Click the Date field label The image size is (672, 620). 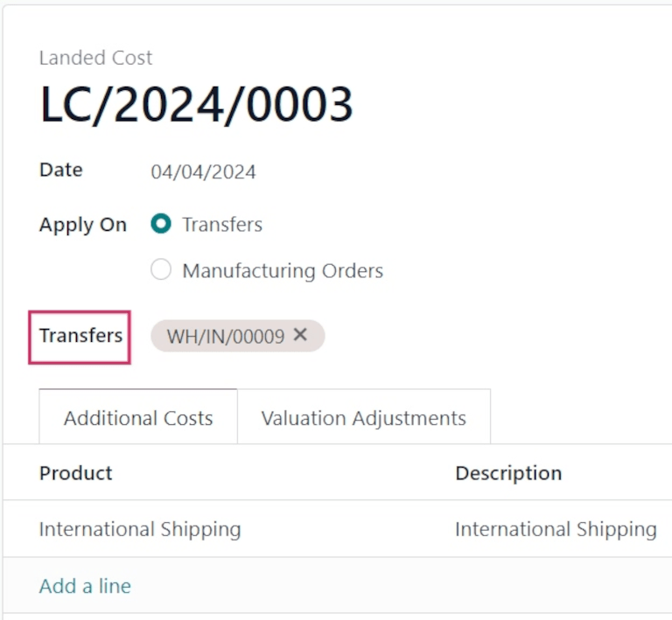[61, 170]
